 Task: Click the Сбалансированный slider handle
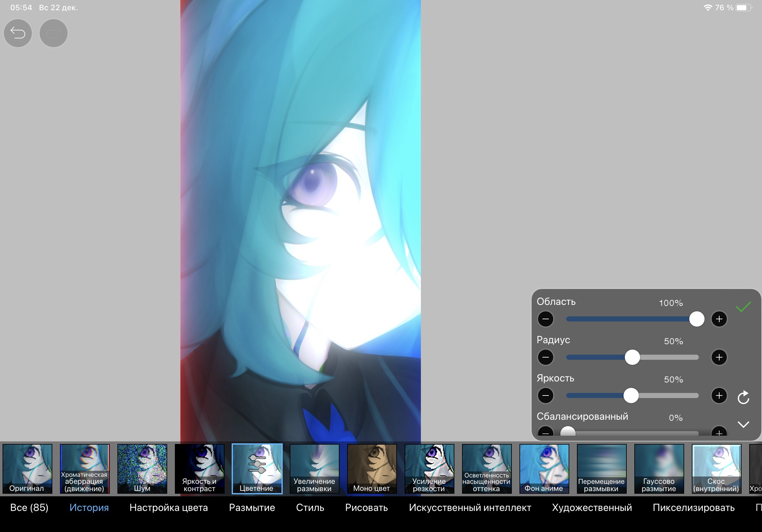(x=568, y=432)
